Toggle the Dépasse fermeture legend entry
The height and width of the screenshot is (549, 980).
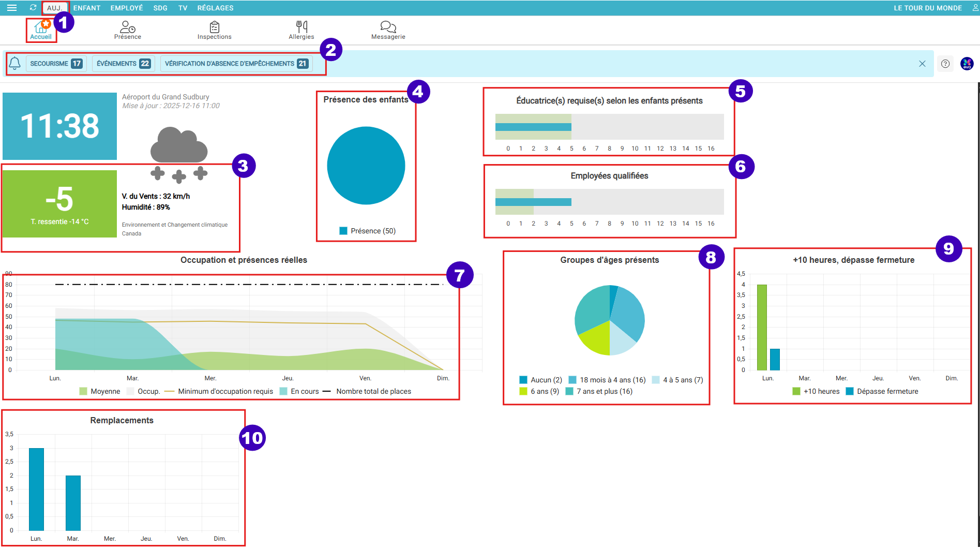pos(882,391)
